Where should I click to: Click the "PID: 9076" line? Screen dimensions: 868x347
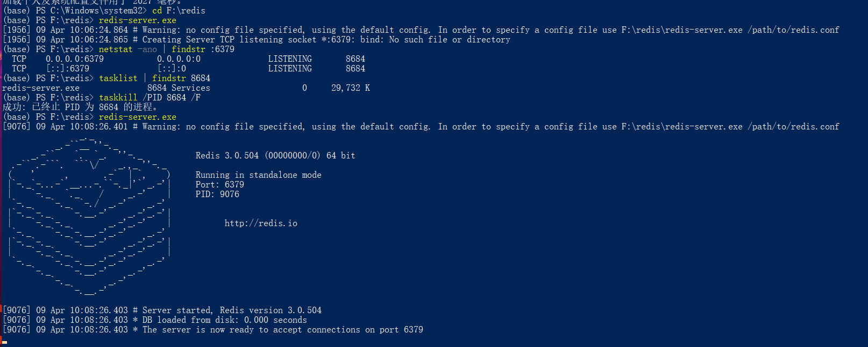pos(217,194)
